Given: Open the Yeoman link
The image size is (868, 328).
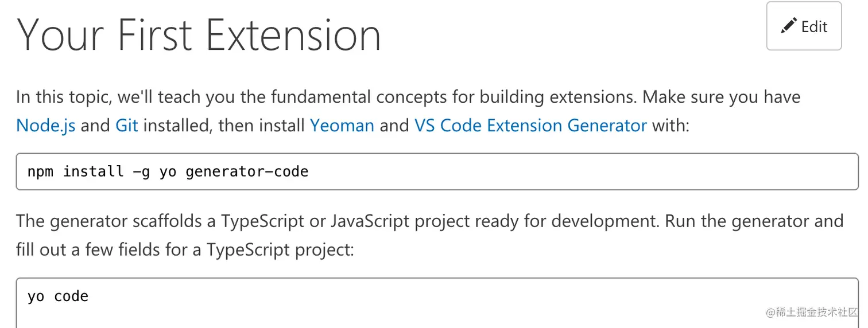Looking at the screenshot, I should [342, 125].
